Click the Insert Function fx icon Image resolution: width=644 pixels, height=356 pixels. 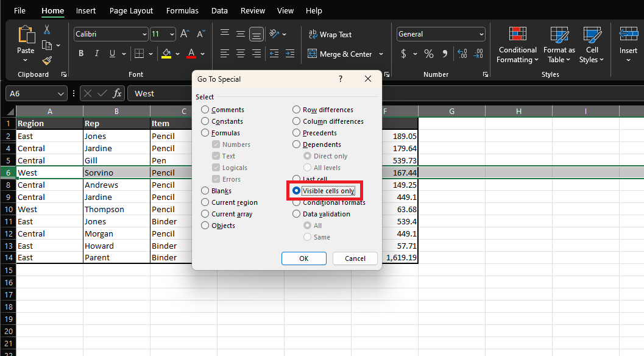coord(118,93)
